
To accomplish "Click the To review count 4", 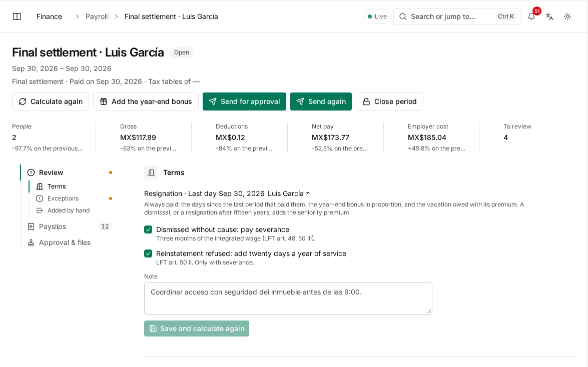I will (x=505, y=137).
